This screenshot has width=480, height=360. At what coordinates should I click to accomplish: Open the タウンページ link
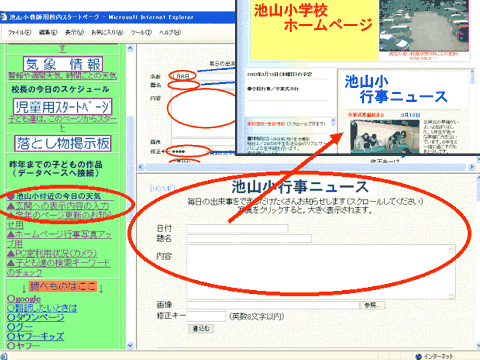[36, 317]
